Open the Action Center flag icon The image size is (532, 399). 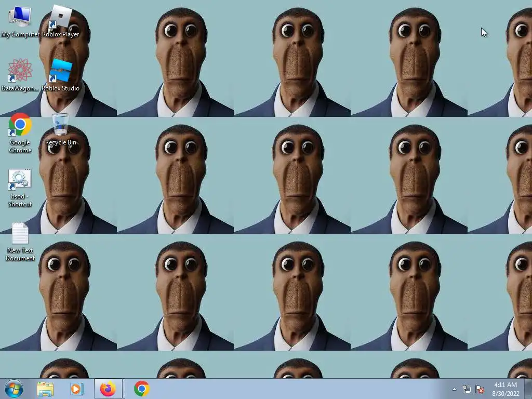(x=480, y=389)
